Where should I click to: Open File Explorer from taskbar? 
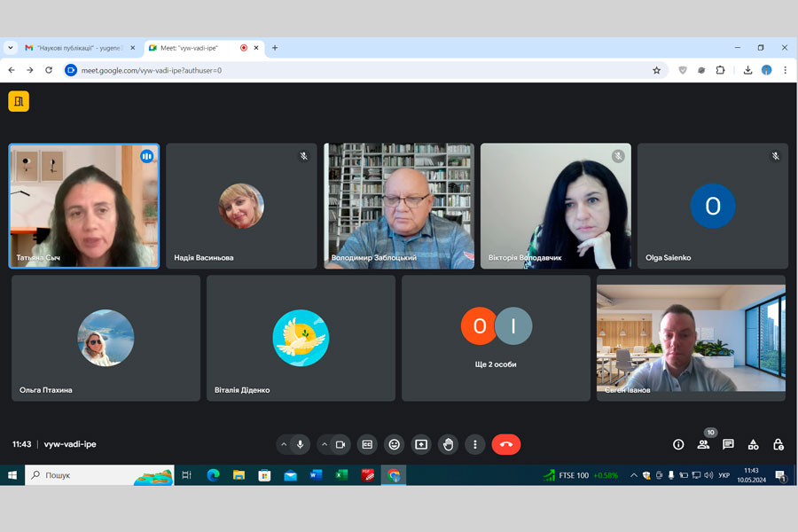pos(239,475)
